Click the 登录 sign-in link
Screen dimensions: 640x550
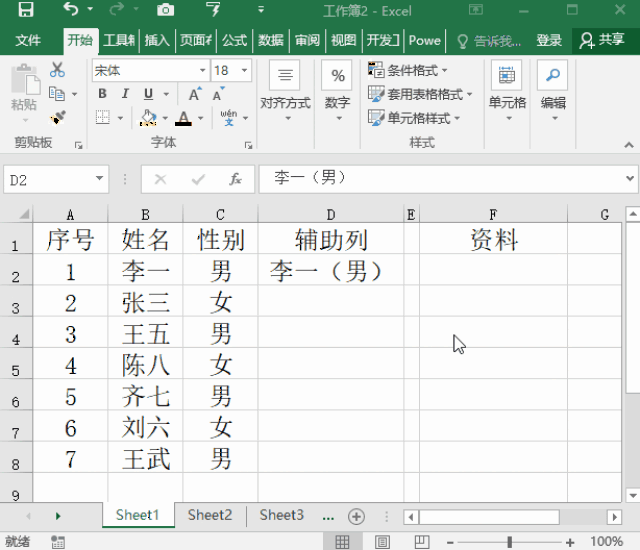click(x=549, y=41)
